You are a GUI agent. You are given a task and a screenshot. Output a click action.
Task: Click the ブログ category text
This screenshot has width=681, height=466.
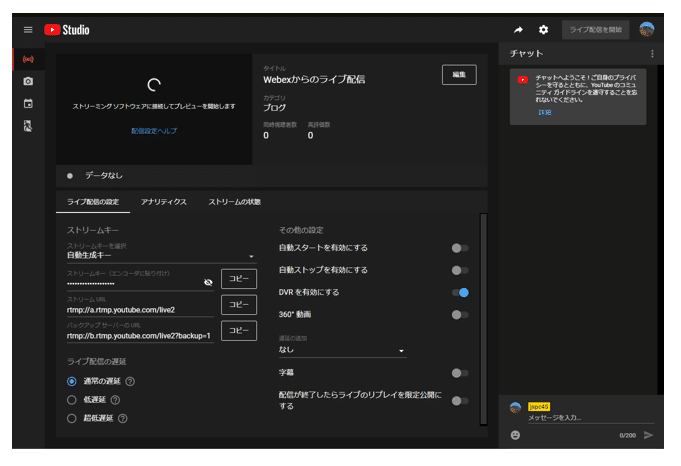pos(274,108)
